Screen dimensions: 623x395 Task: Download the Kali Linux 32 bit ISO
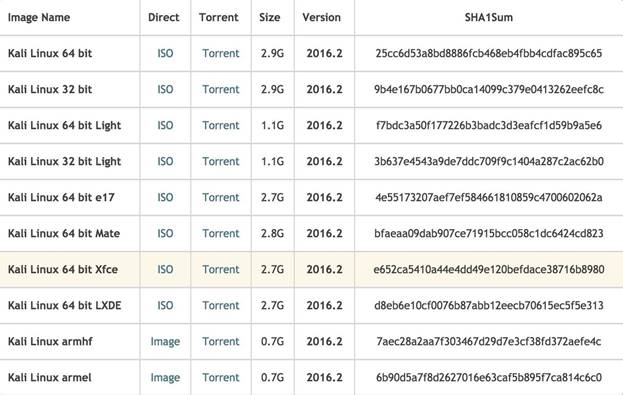tap(165, 89)
